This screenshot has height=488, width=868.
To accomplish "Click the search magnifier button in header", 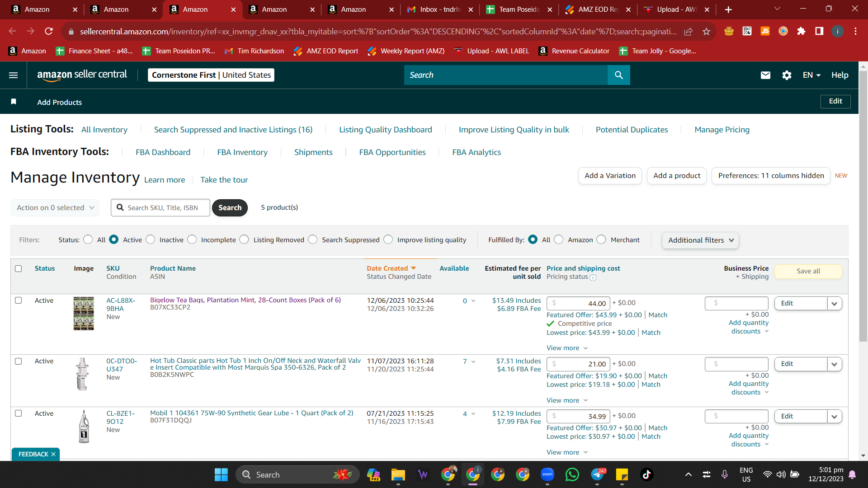I will pos(619,75).
